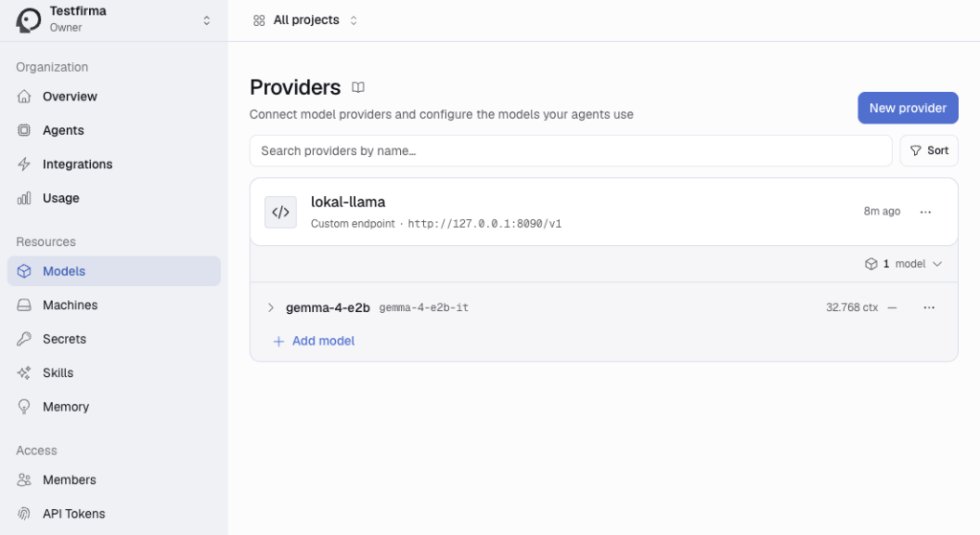Click the cube icon beside 1 model
The image size is (980, 535).
tap(871, 264)
